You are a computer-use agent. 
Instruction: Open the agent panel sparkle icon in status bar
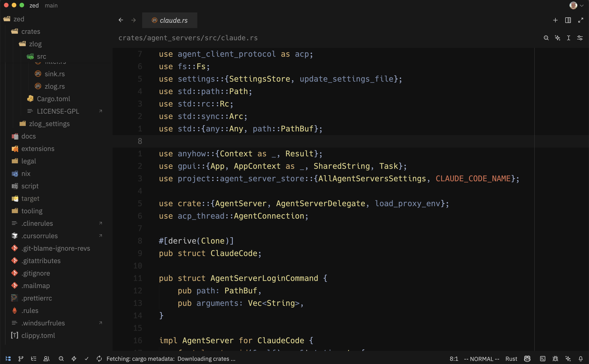568,359
